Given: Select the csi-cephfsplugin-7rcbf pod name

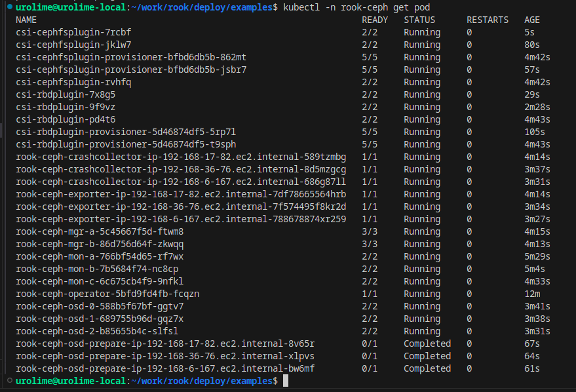Looking at the screenshot, I should pos(73,31).
